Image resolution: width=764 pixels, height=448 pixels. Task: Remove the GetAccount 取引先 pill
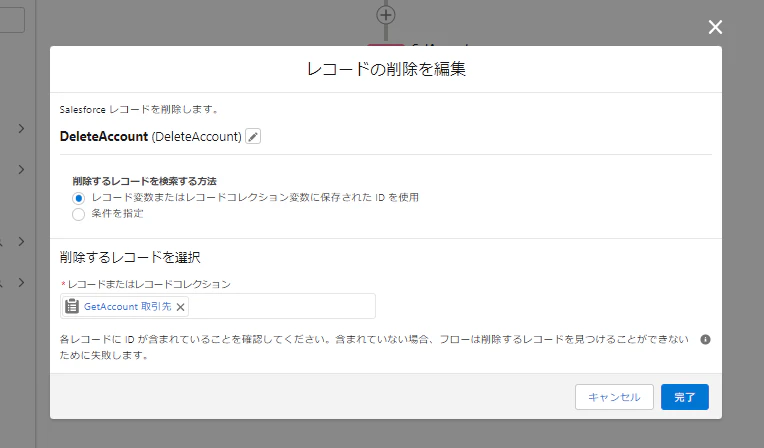pos(180,307)
